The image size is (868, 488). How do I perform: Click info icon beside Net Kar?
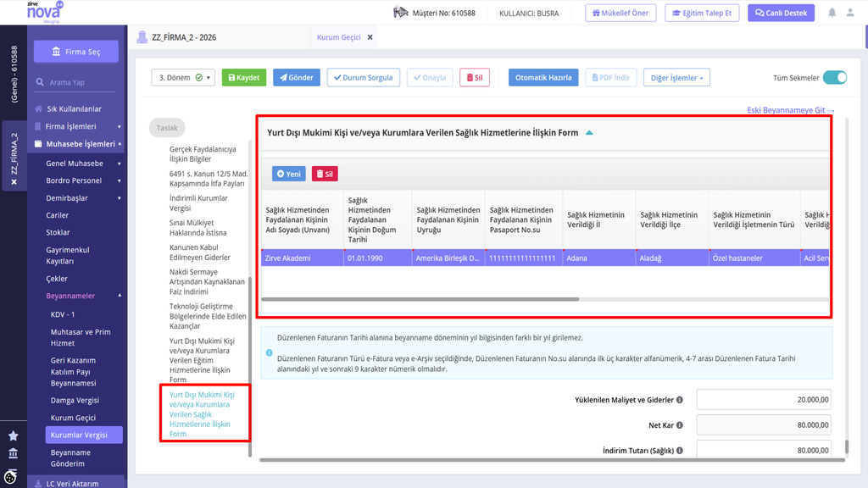pos(679,425)
